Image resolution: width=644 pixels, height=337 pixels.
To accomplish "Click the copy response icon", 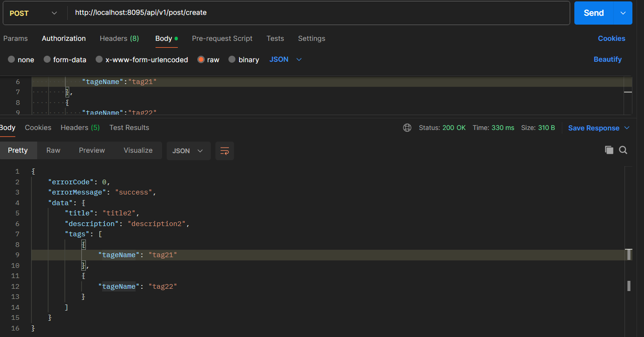I will (609, 150).
